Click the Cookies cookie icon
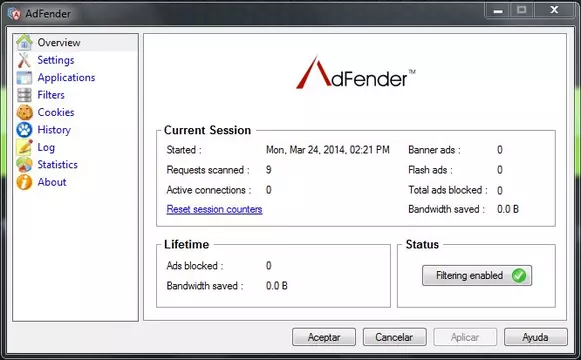This screenshot has height=360, width=581. tap(24, 112)
